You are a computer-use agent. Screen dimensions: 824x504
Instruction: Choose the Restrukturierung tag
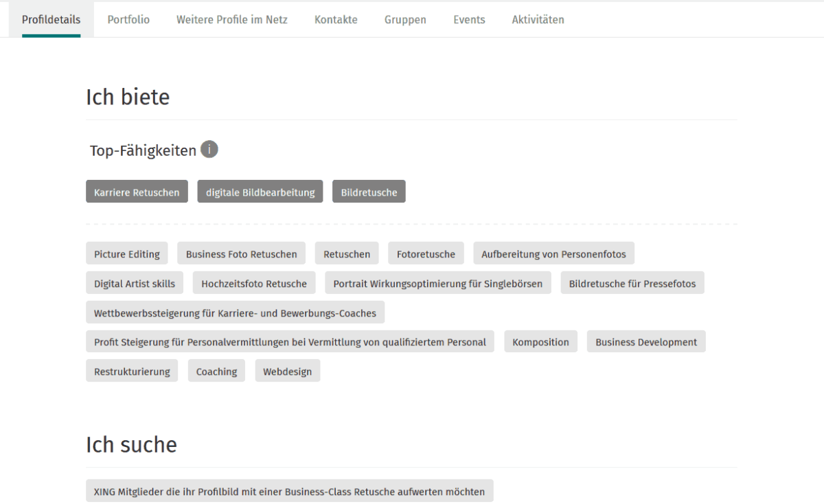tap(132, 371)
